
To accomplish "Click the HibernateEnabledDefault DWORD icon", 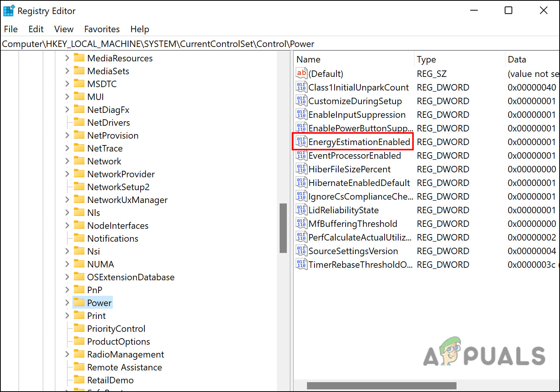I will click(x=302, y=183).
